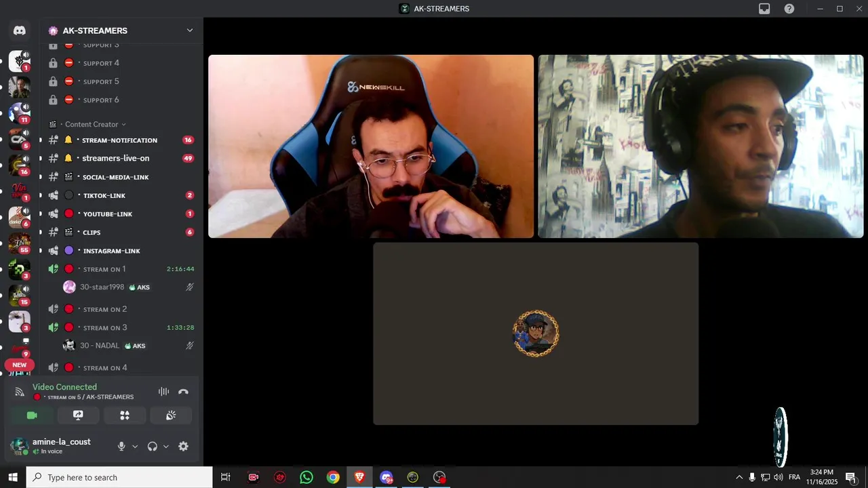Open Windows notification center
The width and height of the screenshot is (868, 488).
point(850,477)
